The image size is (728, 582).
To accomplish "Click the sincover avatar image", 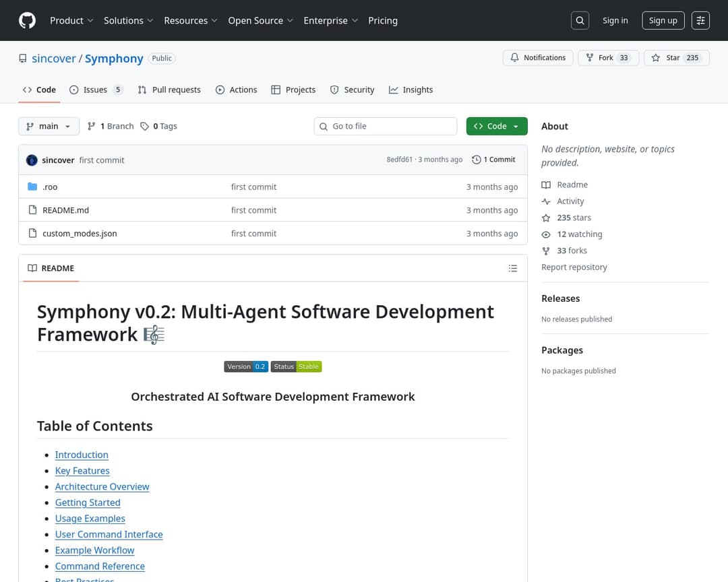I will pos(32,160).
